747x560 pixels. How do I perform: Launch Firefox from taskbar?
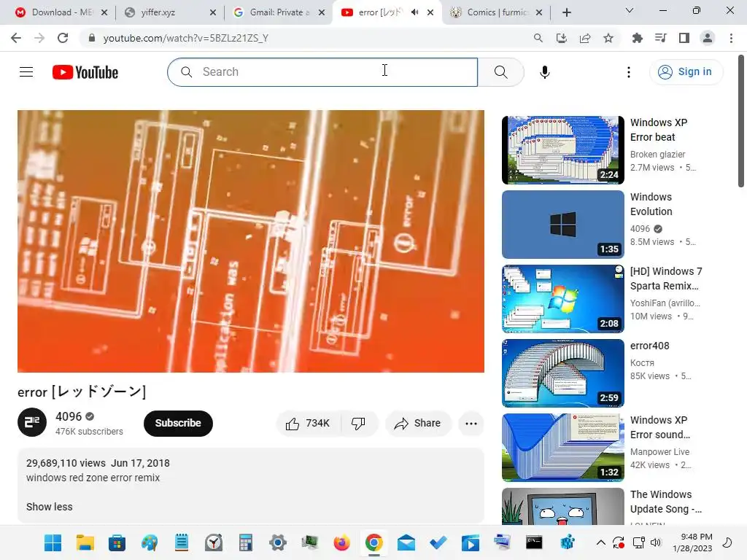[341, 542]
